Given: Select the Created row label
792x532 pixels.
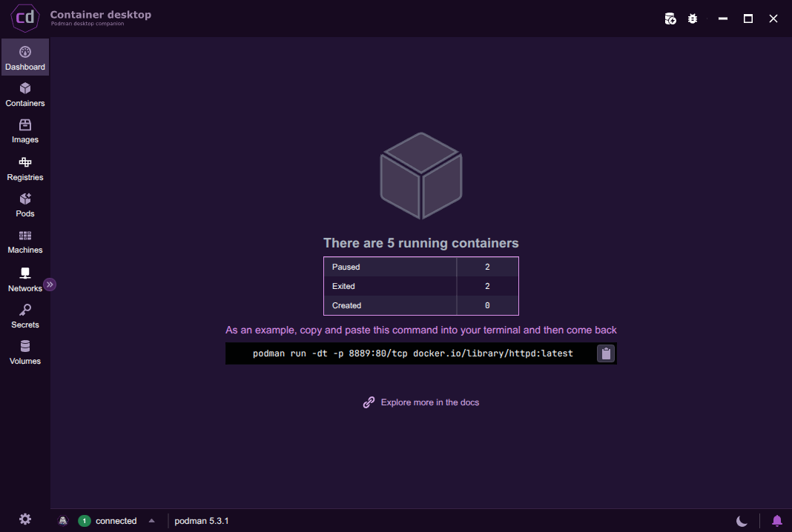Looking at the screenshot, I should [346, 305].
